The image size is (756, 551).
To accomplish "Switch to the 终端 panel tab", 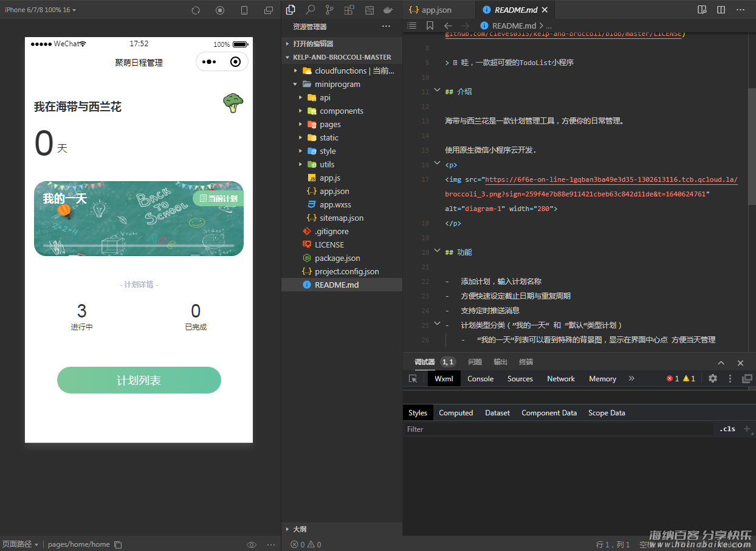I will [526, 362].
